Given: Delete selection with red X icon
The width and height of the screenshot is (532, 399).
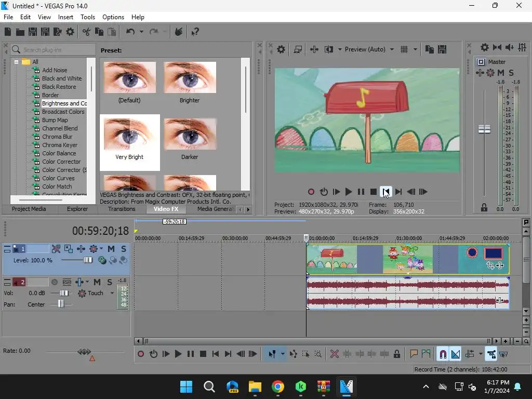Looking at the screenshot, I should click(x=335, y=354).
